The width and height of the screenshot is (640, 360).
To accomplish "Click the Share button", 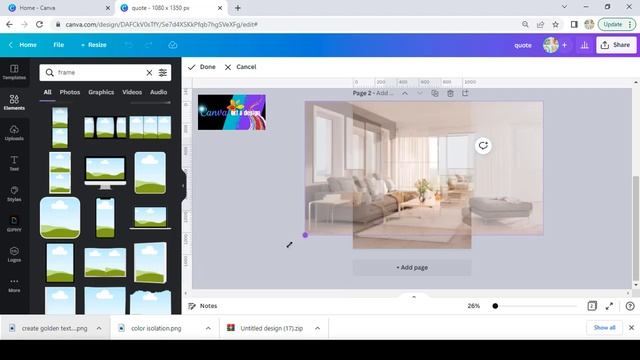I will [x=616, y=45].
